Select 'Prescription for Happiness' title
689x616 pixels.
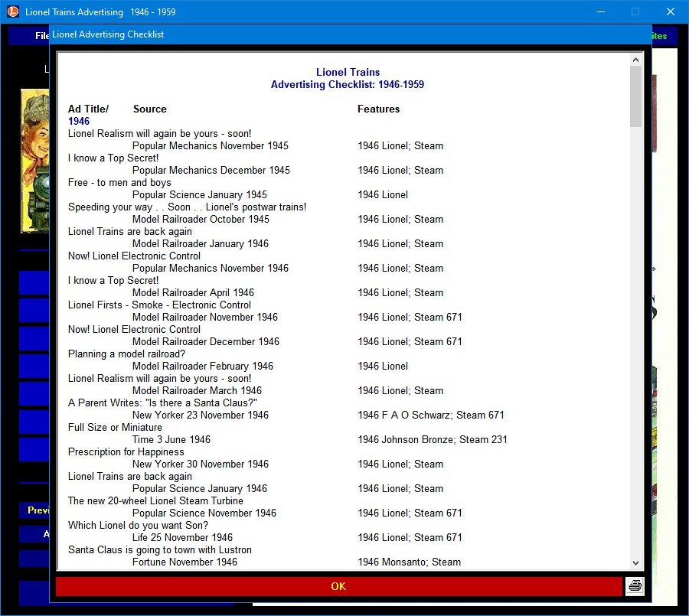point(126,452)
